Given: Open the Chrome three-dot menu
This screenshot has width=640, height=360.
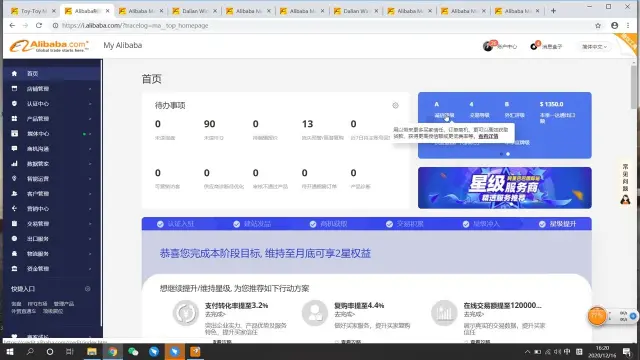Looking at the screenshot, I should [628, 25].
